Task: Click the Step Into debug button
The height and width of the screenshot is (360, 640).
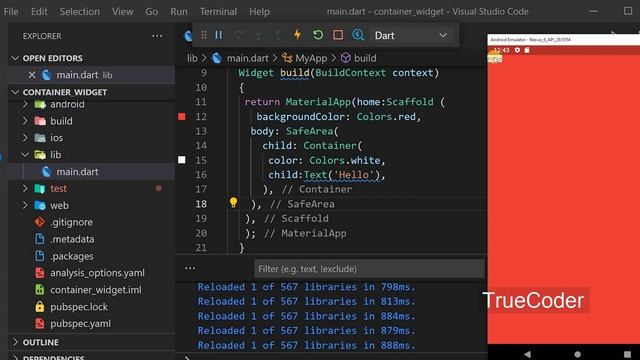Action: click(x=258, y=35)
